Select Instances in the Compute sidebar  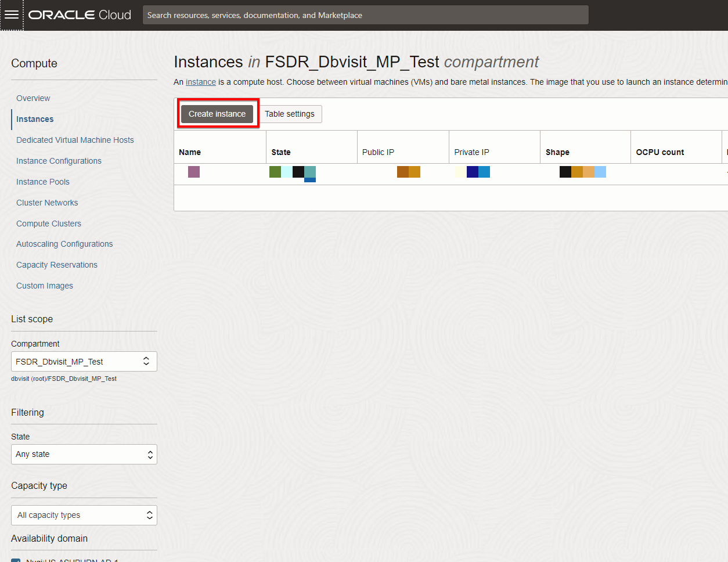pos(35,119)
